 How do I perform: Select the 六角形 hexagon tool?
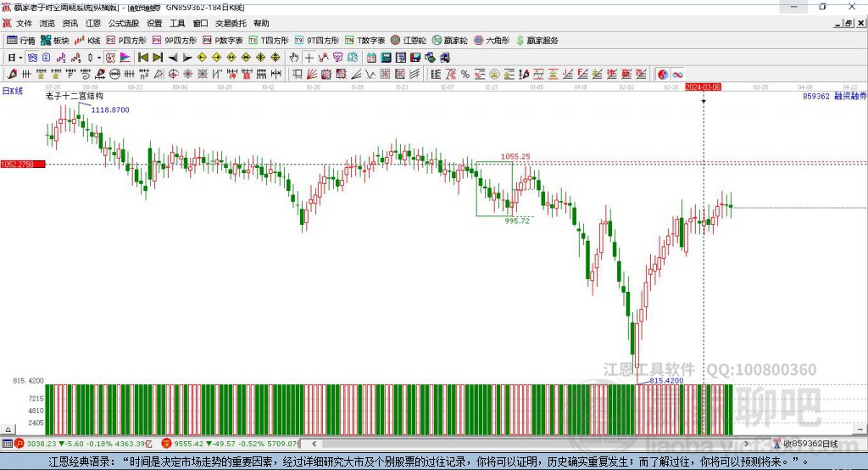(491, 40)
